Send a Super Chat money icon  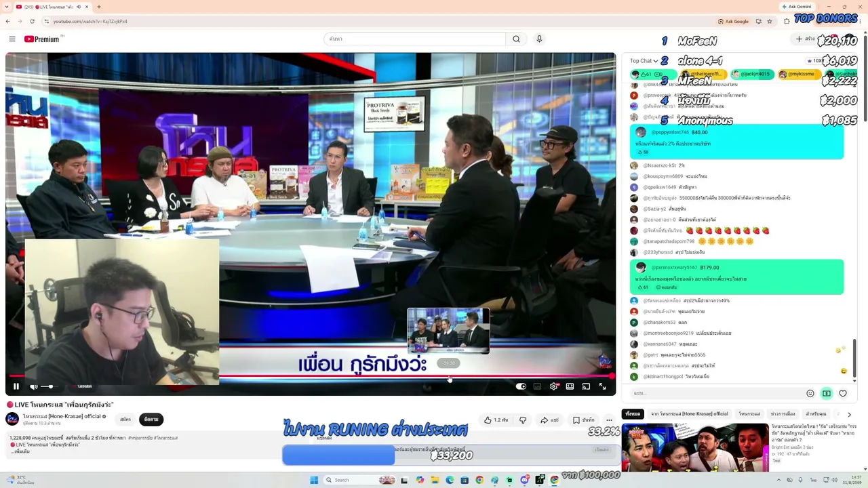(x=826, y=393)
